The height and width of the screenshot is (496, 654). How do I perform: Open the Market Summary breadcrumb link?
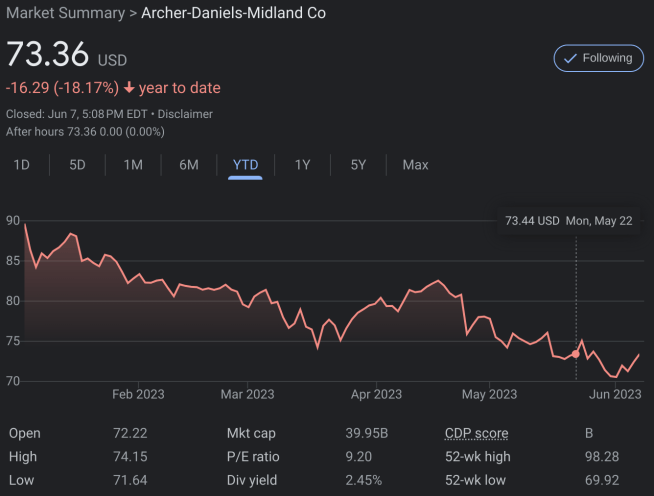[65, 13]
